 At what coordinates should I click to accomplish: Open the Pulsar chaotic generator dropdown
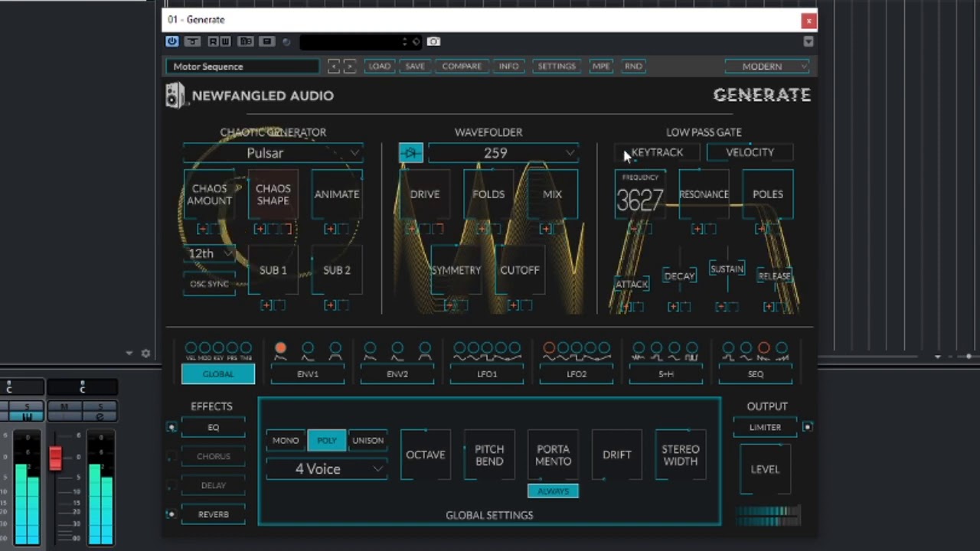click(273, 153)
